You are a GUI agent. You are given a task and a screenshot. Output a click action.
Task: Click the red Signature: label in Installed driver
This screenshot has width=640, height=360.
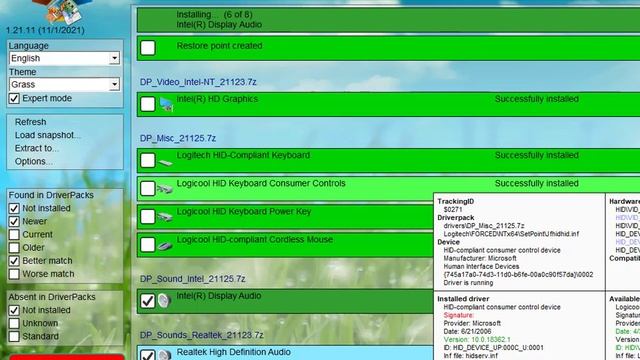(x=458, y=315)
